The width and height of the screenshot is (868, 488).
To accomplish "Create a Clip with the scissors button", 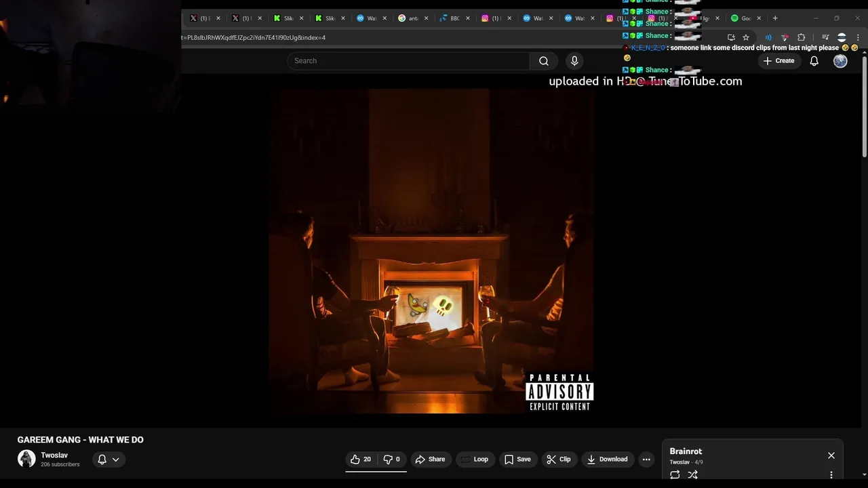I will (x=559, y=460).
